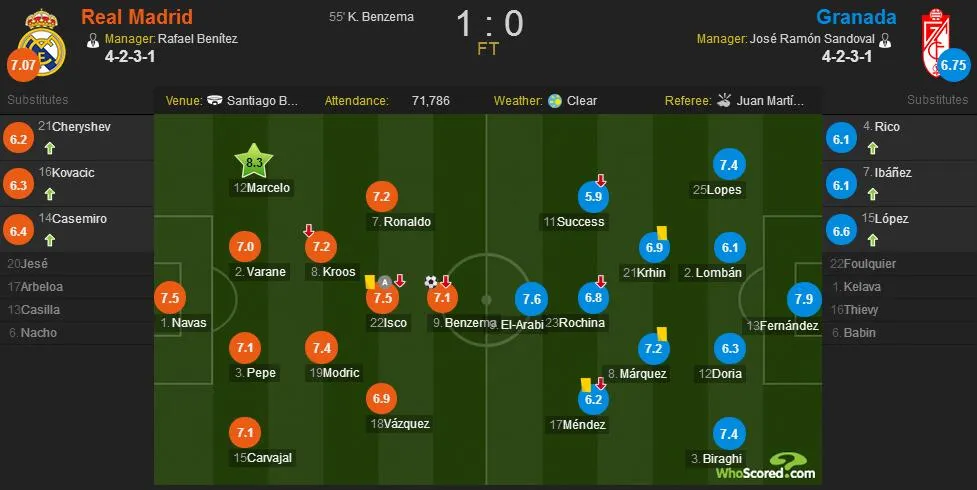Click the Granada club crest
The height and width of the screenshot is (490, 977).
click(937, 41)
